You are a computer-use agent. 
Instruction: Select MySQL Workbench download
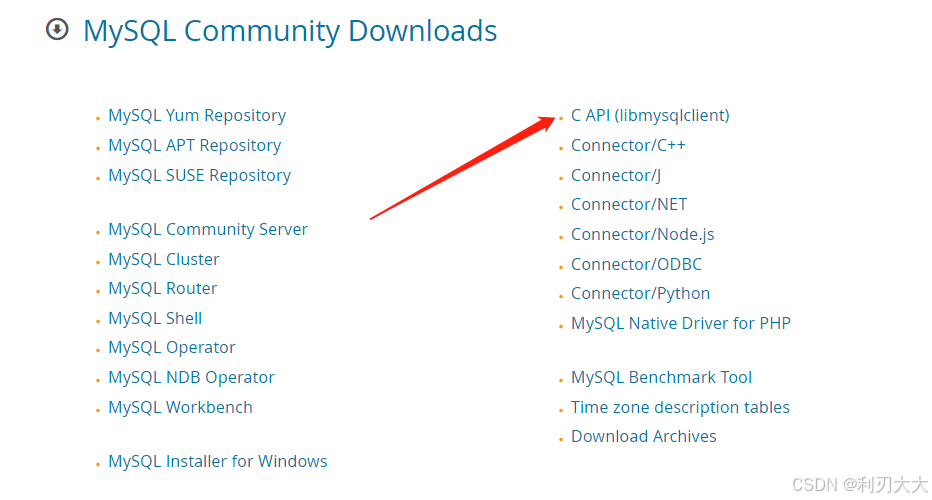click(180, 407)
